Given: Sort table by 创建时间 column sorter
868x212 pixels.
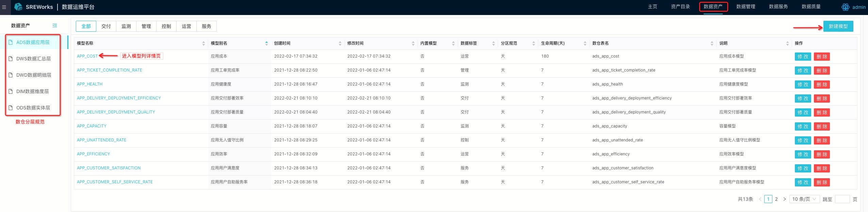Looking at the screenshot, I should coord(340,43).
